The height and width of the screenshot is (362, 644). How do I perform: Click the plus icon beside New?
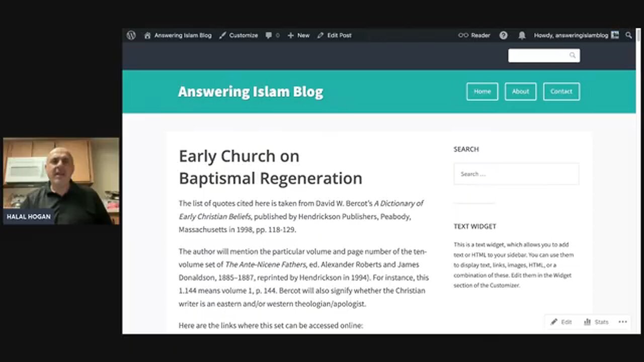click(290, 35)
